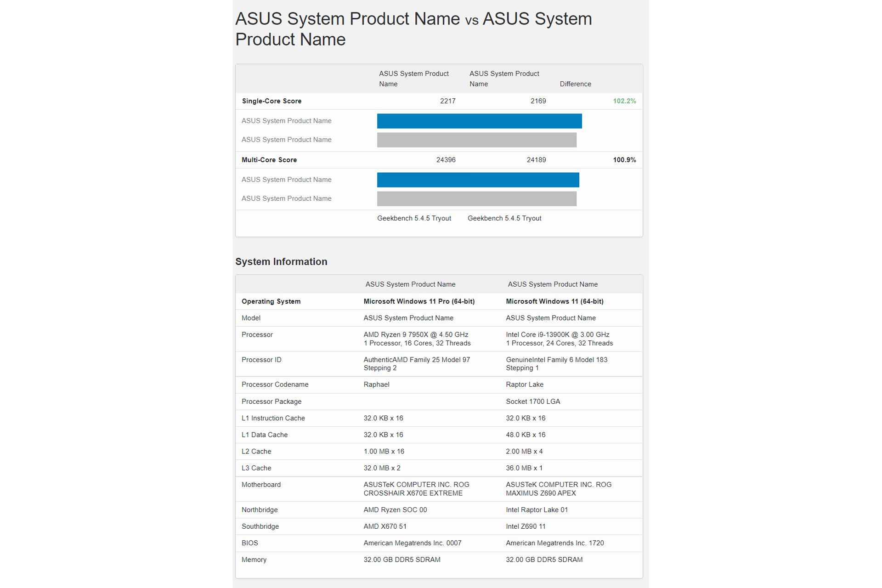Click the Operating System row label
This screenshot has width=882, height=588.
click(271, 301)
